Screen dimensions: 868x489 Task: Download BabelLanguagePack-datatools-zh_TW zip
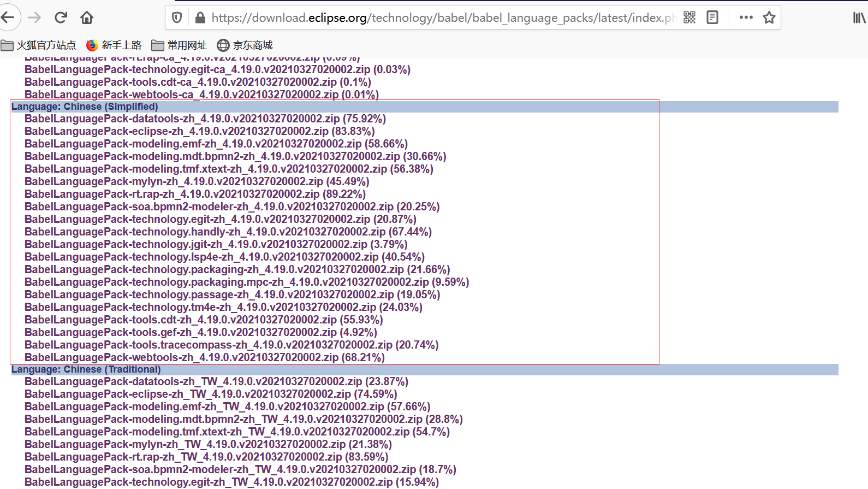[216, 381]
